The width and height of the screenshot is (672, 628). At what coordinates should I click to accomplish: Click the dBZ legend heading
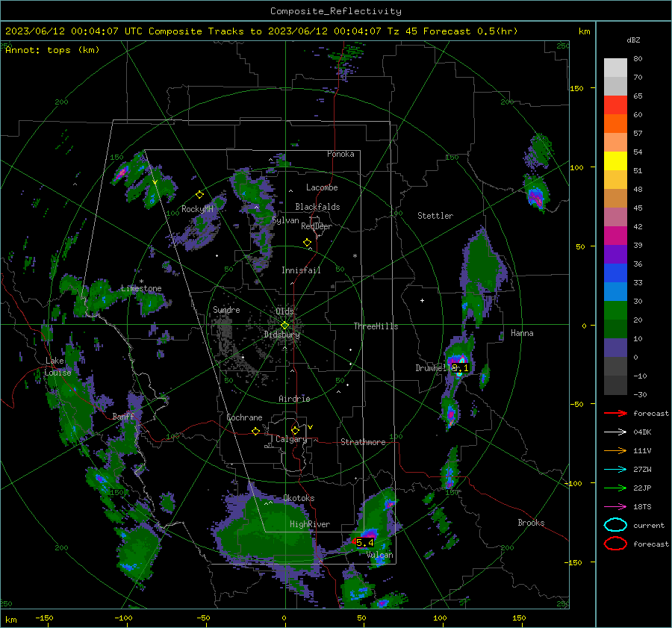pyautogui.click(x=633, y=40)
